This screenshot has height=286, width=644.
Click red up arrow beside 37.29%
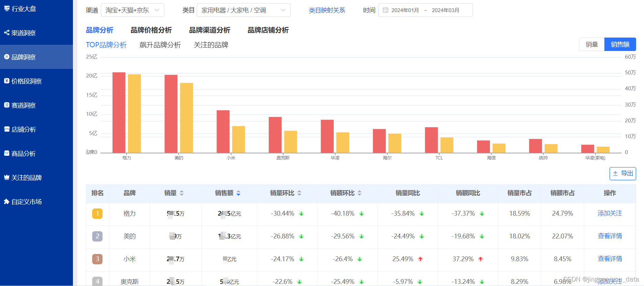click(481, 259)
